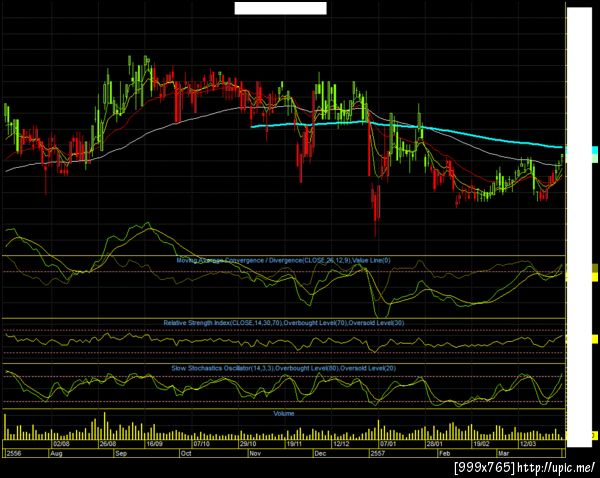Image resolution: width=600 pixels, height=478 pixels.
Task: Select the Feb month label
Action: coord(444,453)
